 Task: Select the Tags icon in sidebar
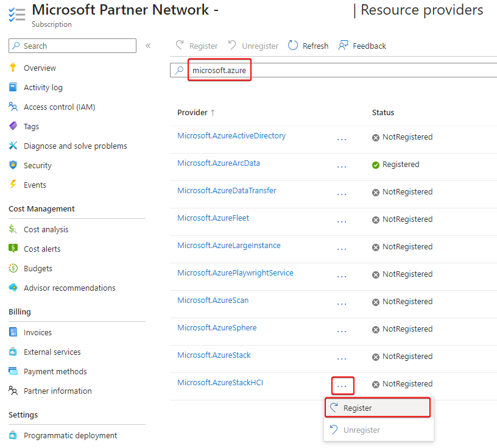(x=13, y=126)
